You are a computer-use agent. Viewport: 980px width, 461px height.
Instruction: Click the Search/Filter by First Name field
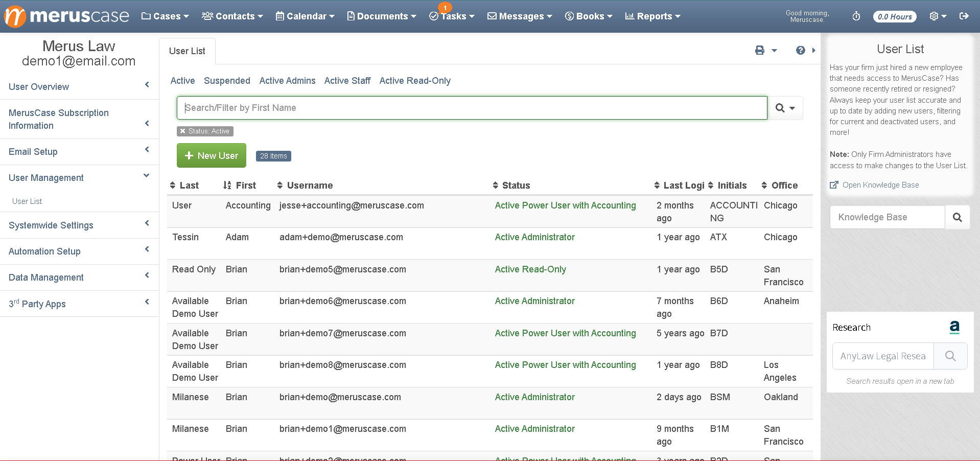(472, 108)
